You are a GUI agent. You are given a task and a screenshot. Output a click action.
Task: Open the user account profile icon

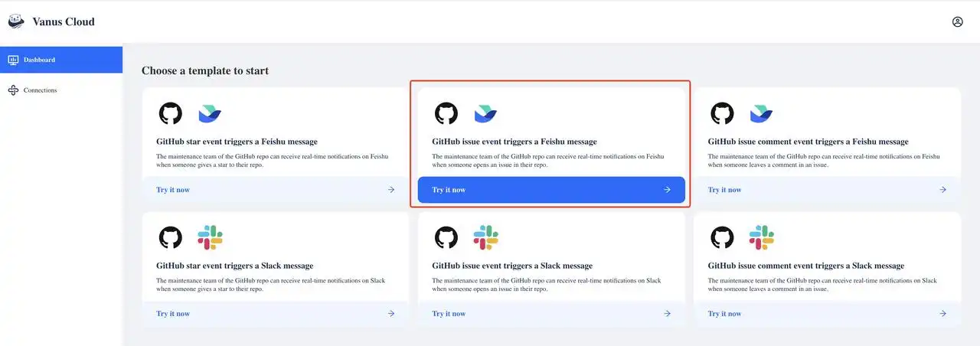click(x=957, y=22)
